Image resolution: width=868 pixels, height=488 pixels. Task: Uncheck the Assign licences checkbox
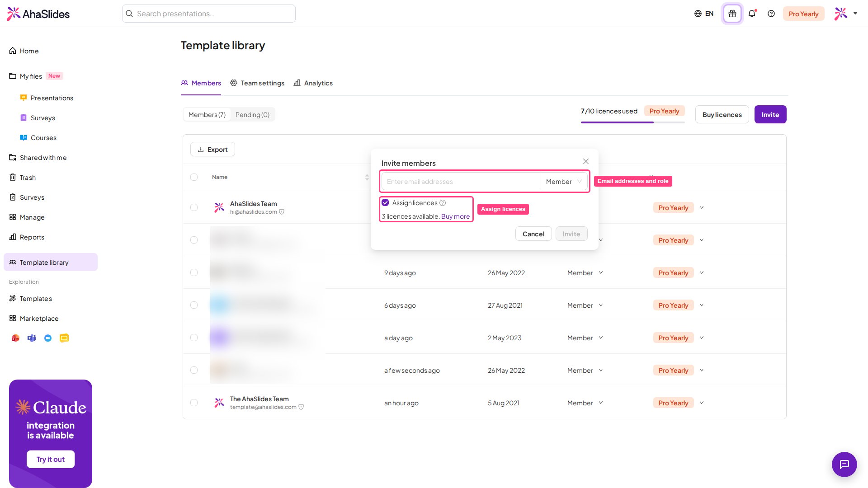tap(385, 202)
